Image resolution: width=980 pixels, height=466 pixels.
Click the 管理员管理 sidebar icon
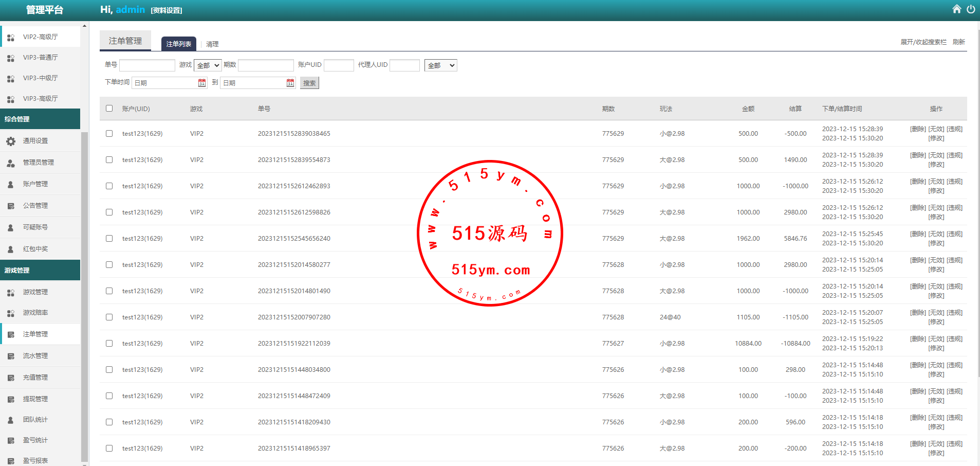[11, 163]
